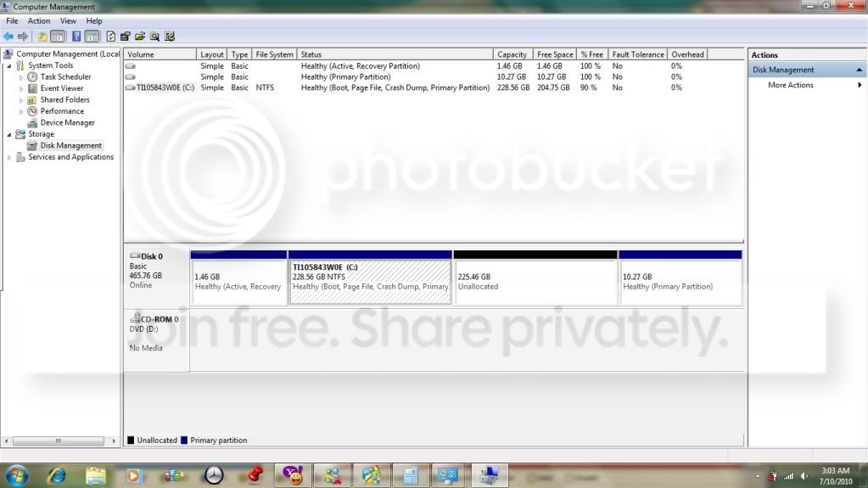
Task: Open Yahoo Messenger from the taskbar
Action: point(293,475)
